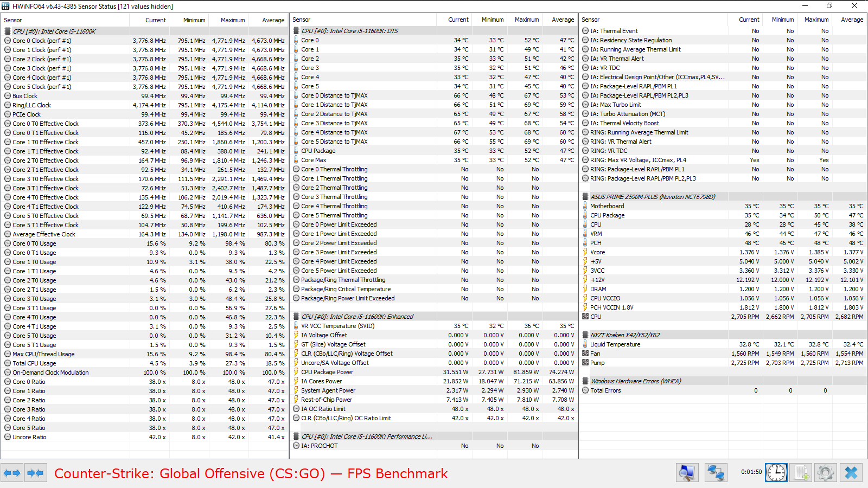Select the VRM temperature row
Image resolution: width=868 pixels, height=488 pixels.
(x=723, y=234)
